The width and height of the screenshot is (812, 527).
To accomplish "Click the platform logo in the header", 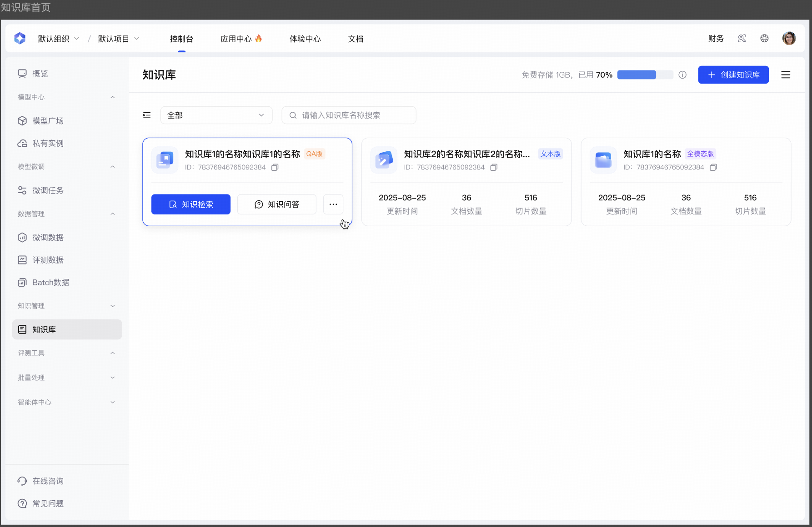I will pyautogui.click(x=20, y=39).
